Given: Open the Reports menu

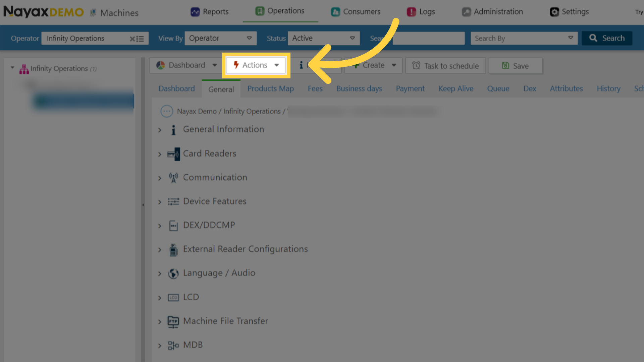Looking at the screenshot, I should (210, 12).
